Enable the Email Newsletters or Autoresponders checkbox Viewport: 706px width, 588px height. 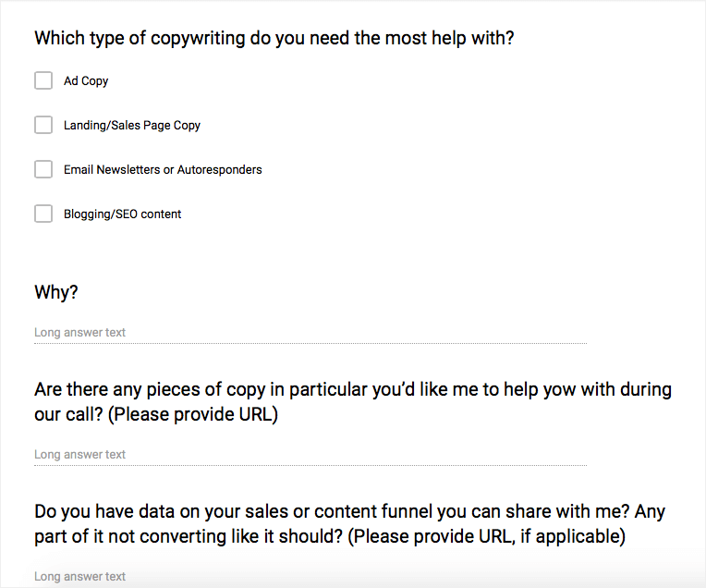click(x=43, y=169)
